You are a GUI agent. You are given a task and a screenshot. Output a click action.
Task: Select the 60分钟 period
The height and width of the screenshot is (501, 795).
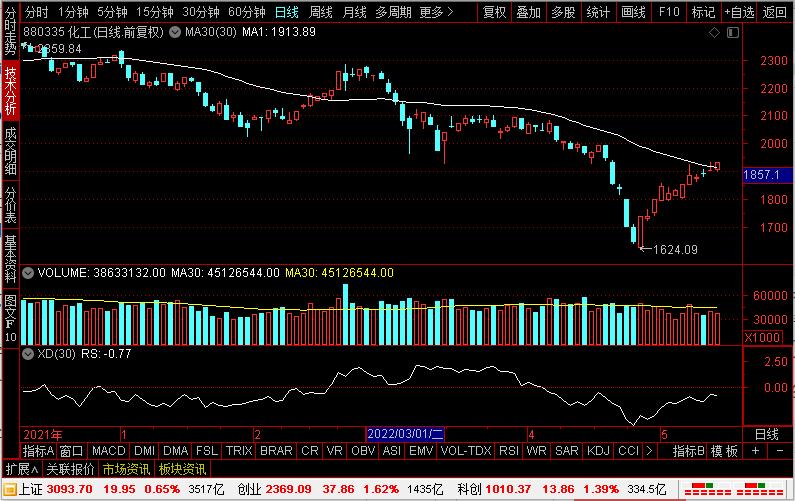pyautogui.click(x=247, y=12)
